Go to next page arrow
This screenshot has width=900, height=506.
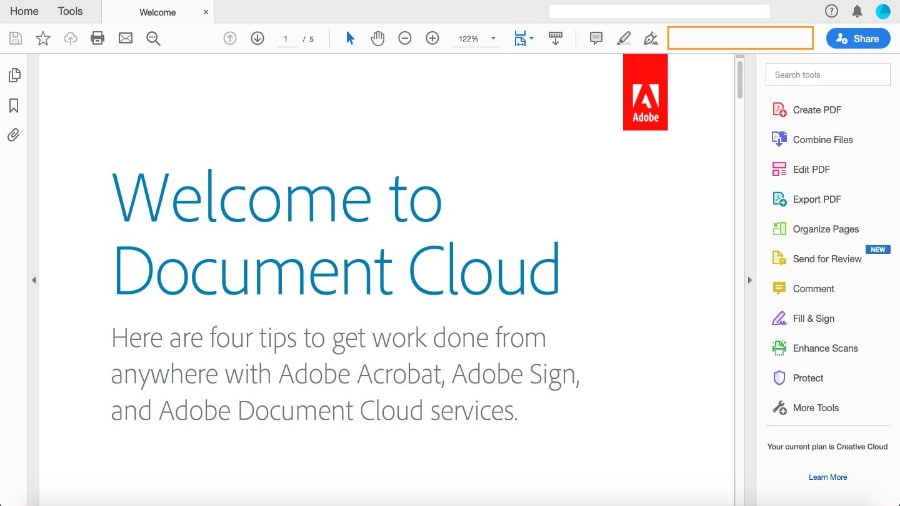pyautogui.click(x=257, y=38)
